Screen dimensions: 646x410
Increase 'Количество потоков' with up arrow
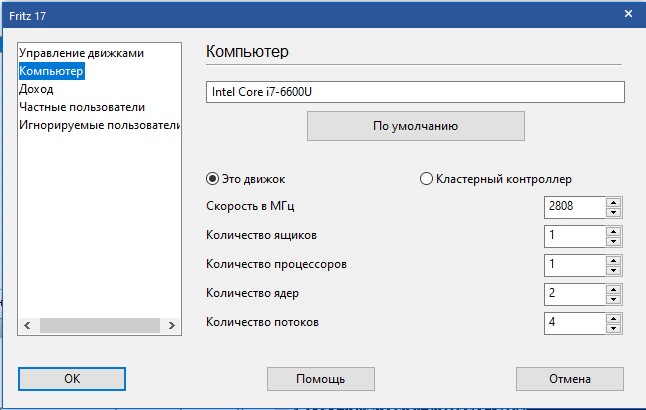[613, 318]
